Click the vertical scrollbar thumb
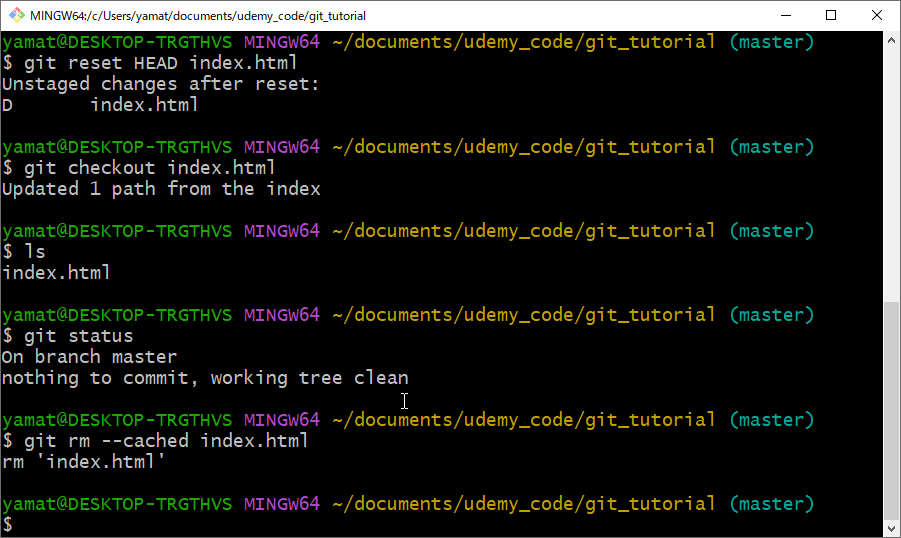Image resolution: width=901 pixels, height=538 pixels. click(x=891, y=409)
